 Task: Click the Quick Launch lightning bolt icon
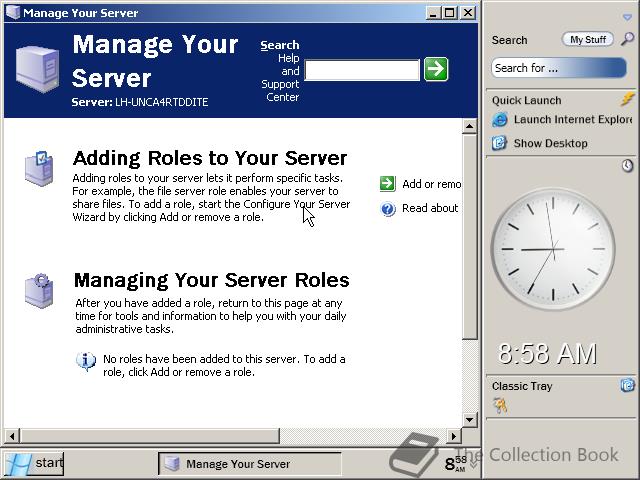click(x=628, y=99)
